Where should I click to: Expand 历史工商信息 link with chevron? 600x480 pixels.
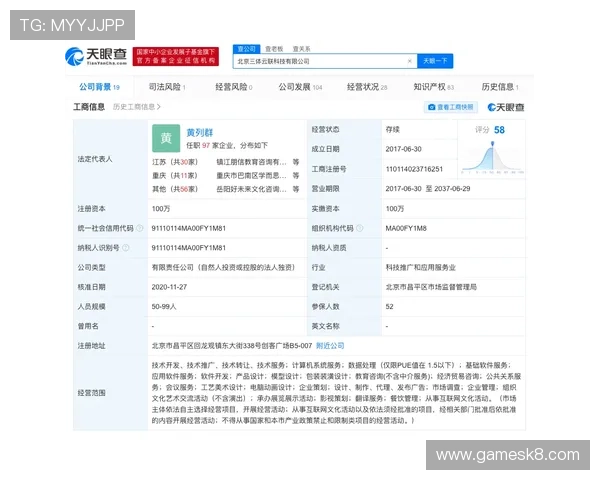137,107
